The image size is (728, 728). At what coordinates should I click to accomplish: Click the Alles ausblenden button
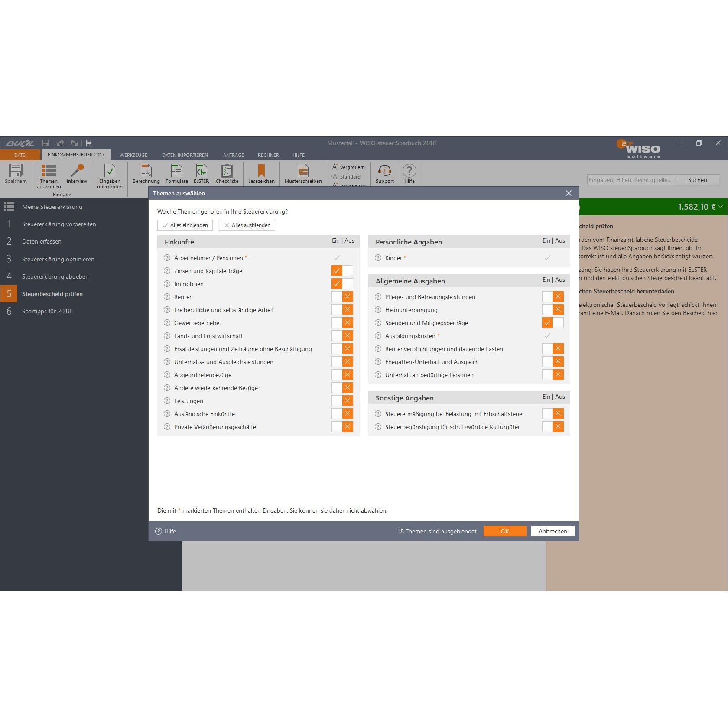coord(247,225)
